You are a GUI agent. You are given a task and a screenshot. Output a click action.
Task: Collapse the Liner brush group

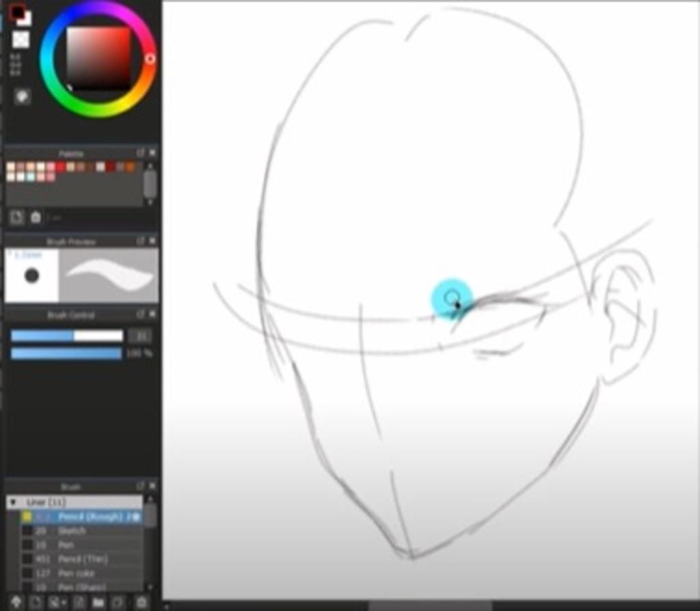click(x=13, y=502)
